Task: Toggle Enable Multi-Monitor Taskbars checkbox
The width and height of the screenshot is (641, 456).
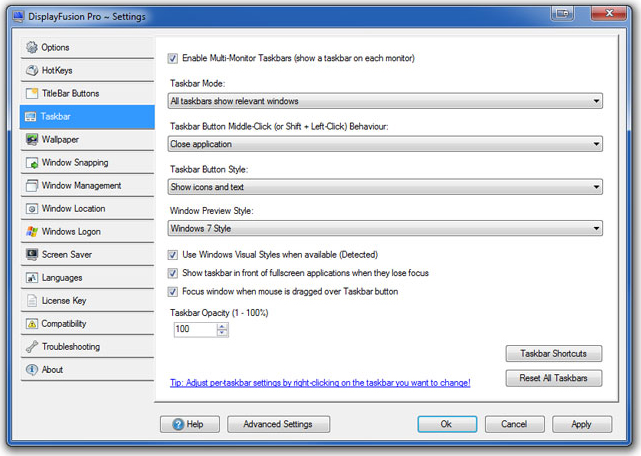Action: (173, 58)
